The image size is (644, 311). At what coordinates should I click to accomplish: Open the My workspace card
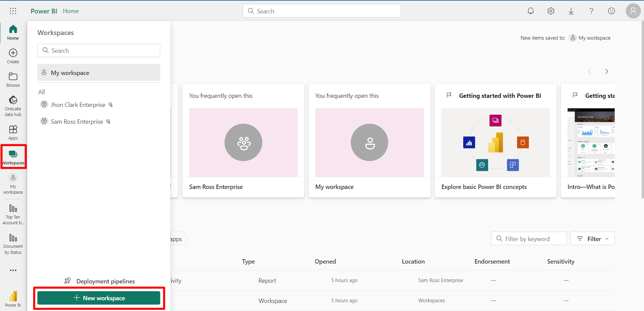369,141
